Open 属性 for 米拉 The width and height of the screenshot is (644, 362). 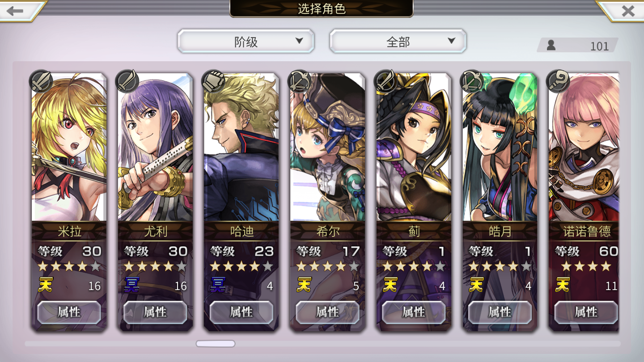[69, 312]
